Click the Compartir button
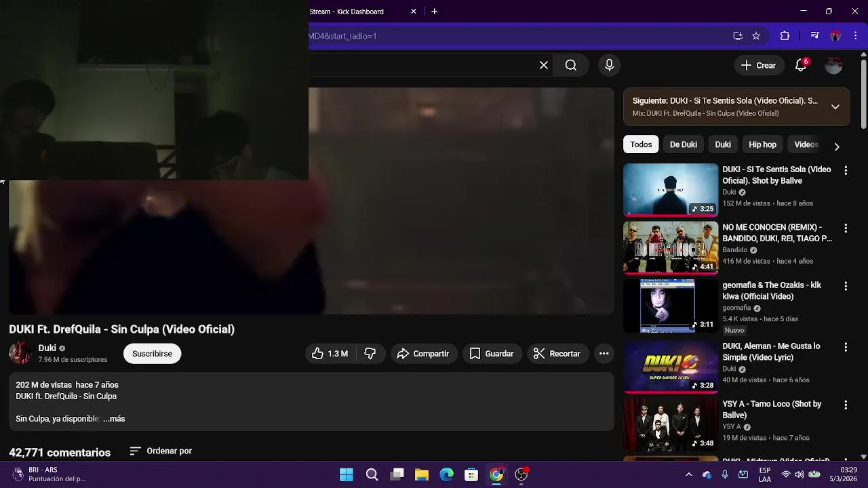The height and width of the screenshot is (488, 868). click(423, 353)
